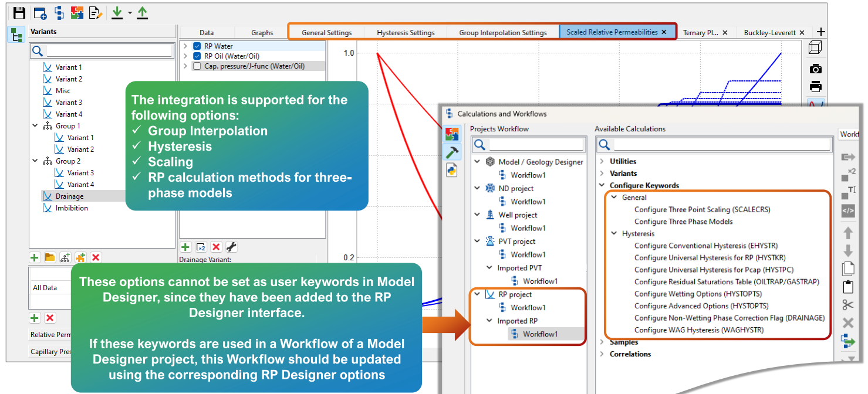Select the Drainage variant

69,196
